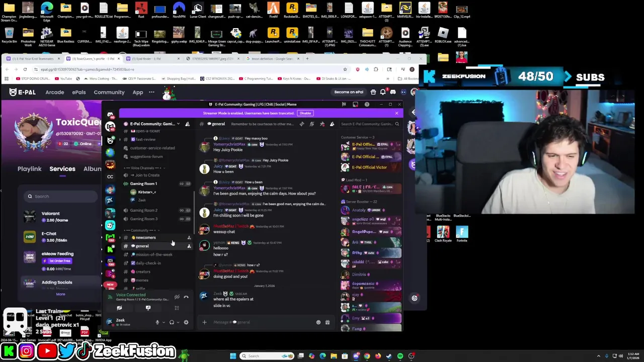Click the service Search field on the profile
The width and height of the screenshot is (644, 362).
[60, 196]
